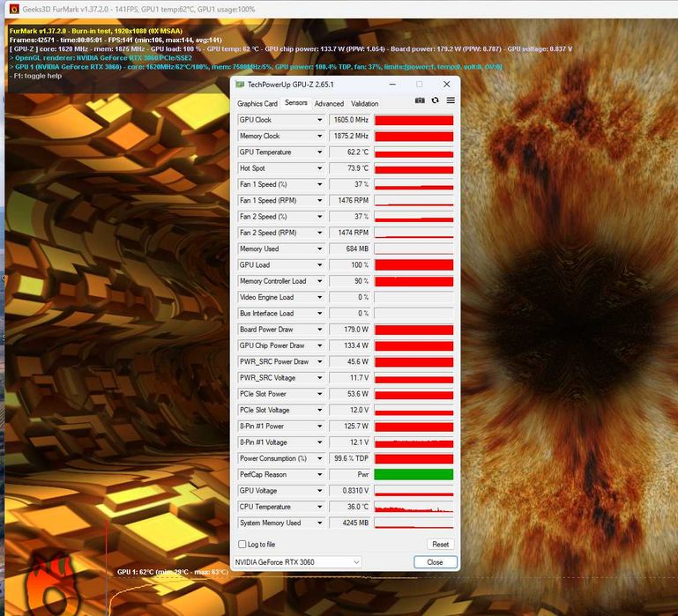
Task: Open the GPU Load sensor dropdown
Action: [319, 265]
